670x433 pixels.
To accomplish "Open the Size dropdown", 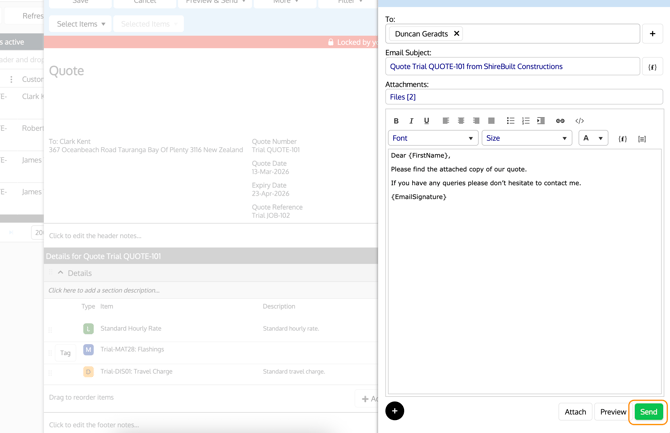I will 526,139.
